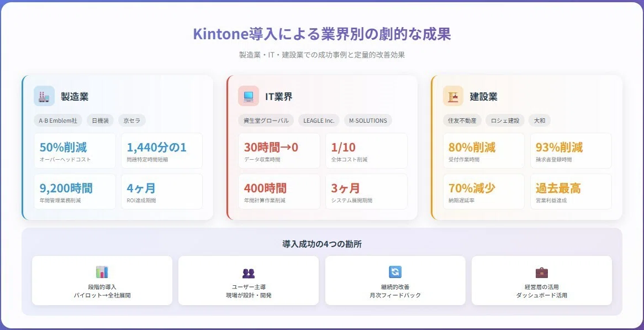Click the bar chart icon above 段階的導入
Viewport: 644px width, 330px height.
(x=102, y=272)
